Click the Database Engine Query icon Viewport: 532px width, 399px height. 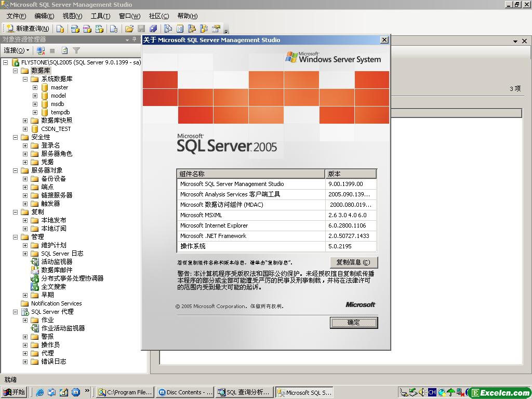60,29
